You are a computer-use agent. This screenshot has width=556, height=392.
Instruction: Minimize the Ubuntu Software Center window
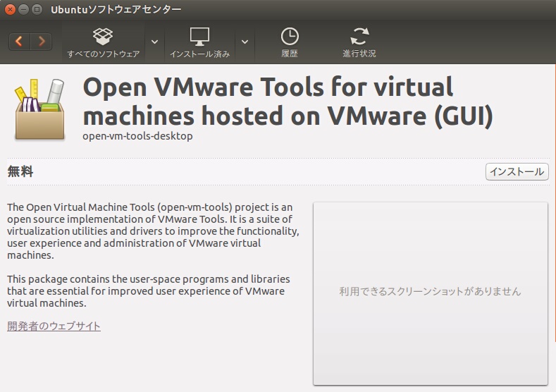click(x=23, y=10)
